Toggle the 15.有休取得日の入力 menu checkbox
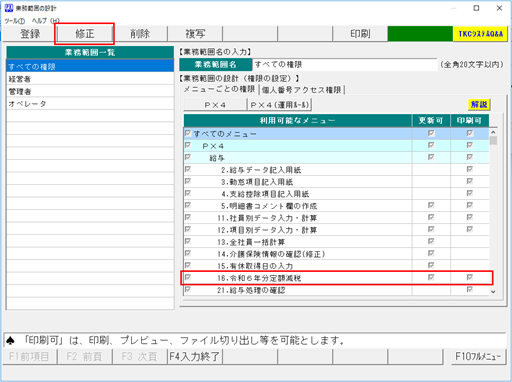The image size is (512, 382). click(x=188, y=265)
